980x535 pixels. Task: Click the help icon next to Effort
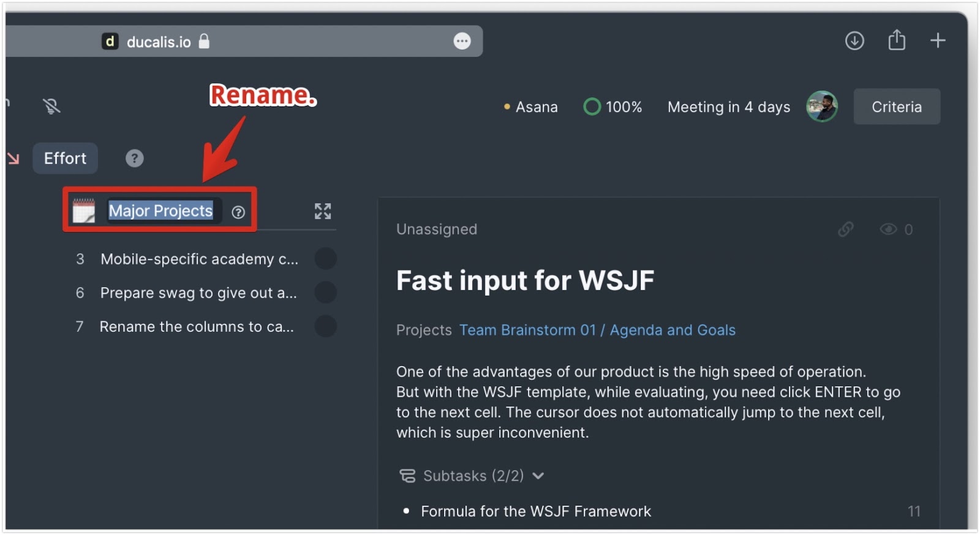point(135,159)
